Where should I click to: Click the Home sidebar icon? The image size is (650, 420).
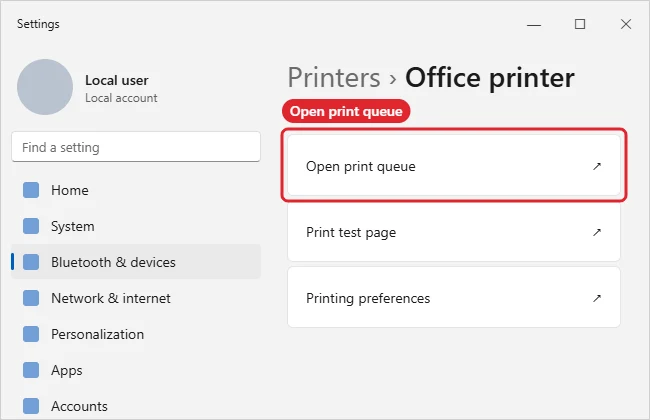[31, 190]
